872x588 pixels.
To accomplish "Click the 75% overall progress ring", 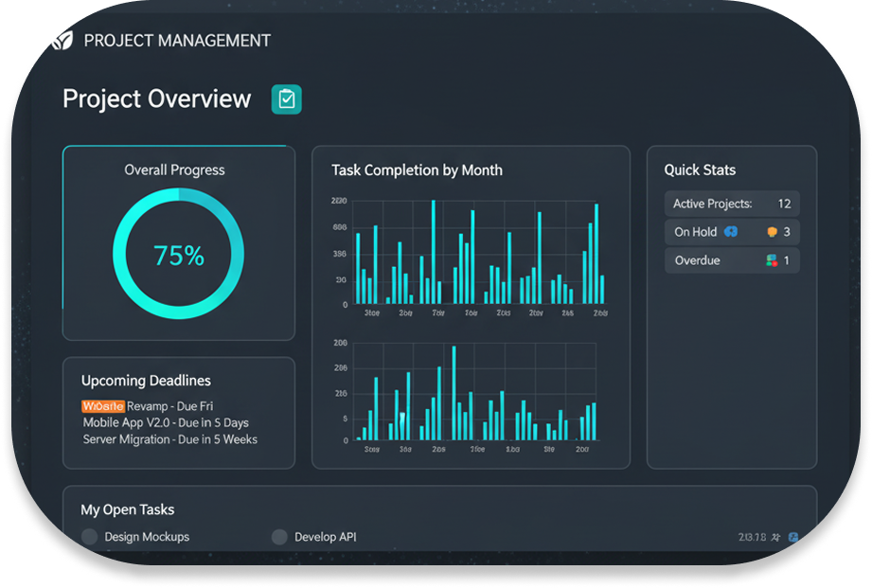I will (x=179, y=255).
